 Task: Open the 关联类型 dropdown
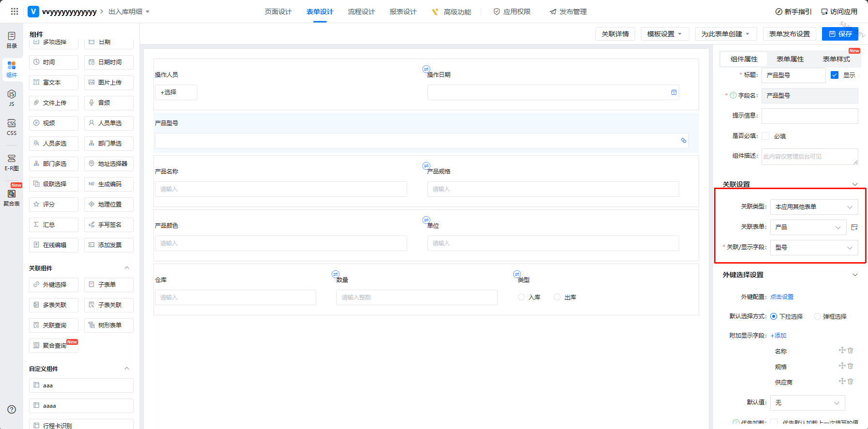click(814, 207)
